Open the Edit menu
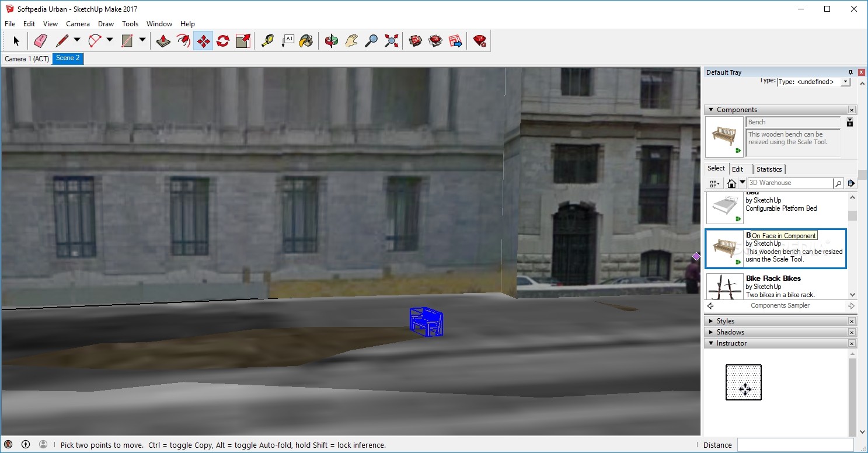Viewport: 868px width, 453px height. (29, 24)
